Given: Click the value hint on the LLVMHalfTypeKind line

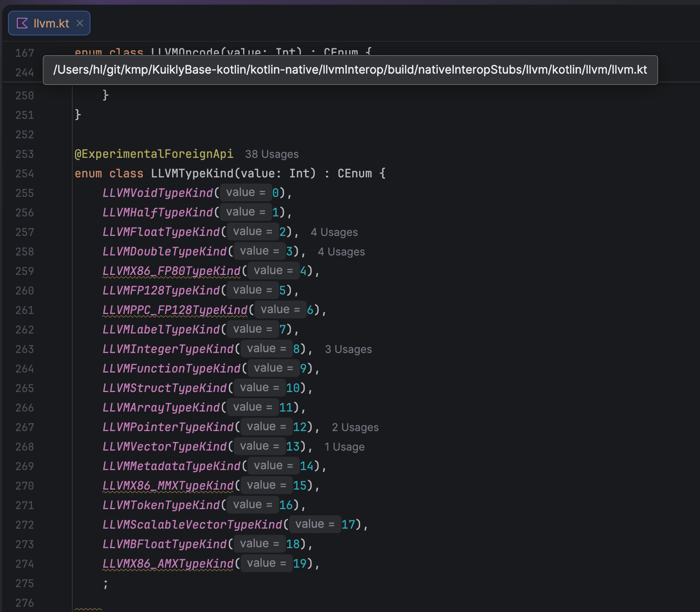Looking at the screenshot, I should [x=245, y=212].
